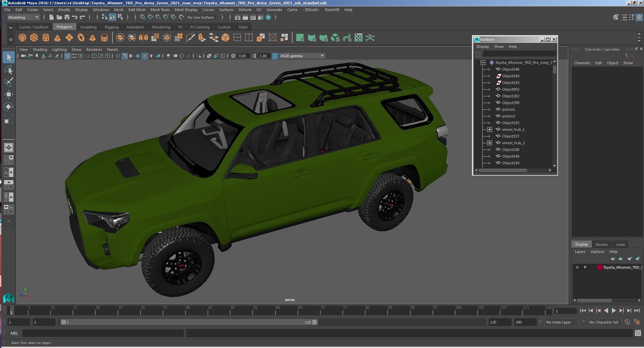The height and width of the screenshot is (348, 644).
Task: Expand wheel_hub_2 in Outliner
Action: pos(489,143)
